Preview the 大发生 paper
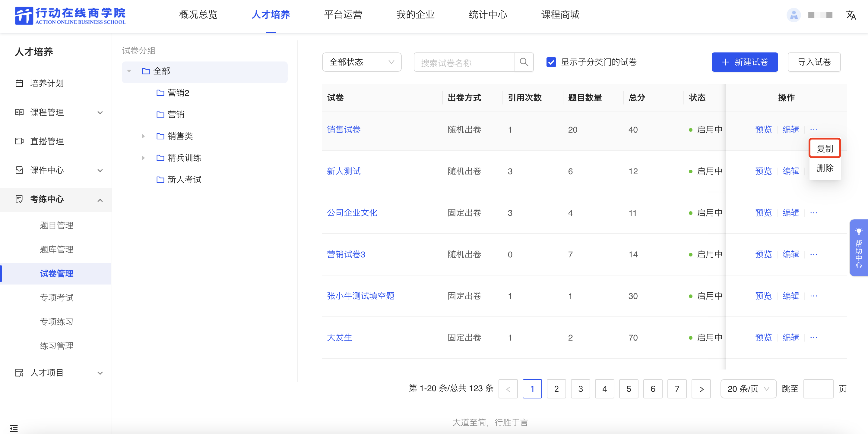 pos(763,337)
